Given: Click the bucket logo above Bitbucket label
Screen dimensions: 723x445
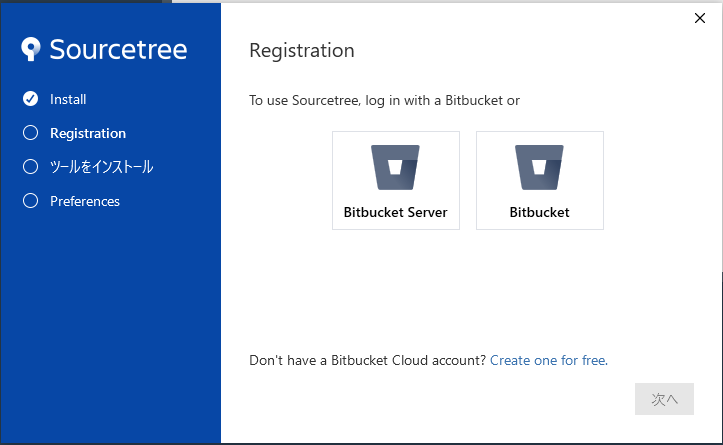Looking at the screenshot, I should [x=539, y=167].
